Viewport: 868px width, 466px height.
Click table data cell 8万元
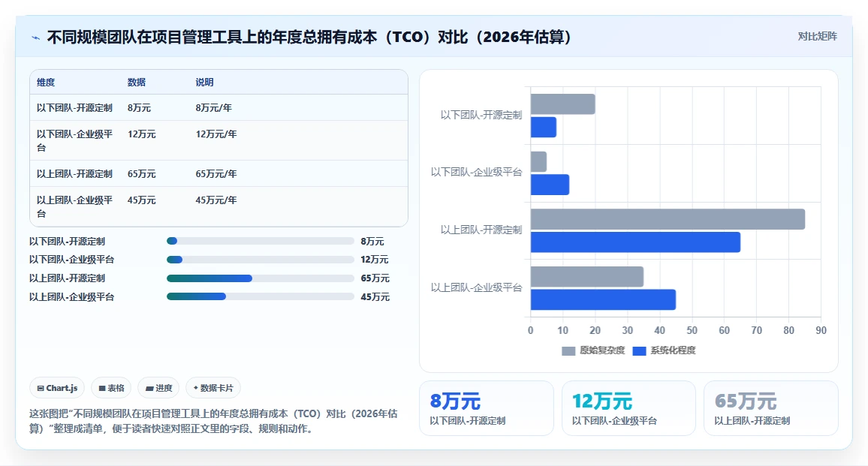click(139, 108)
